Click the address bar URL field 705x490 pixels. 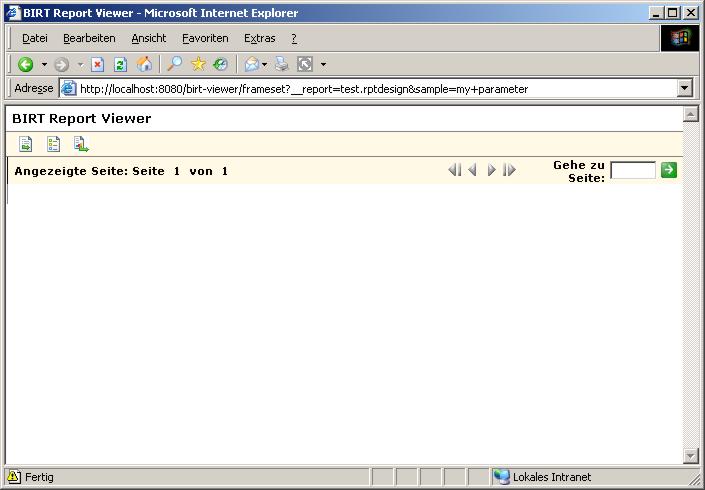pyautogui.click(x=377, y=89)
